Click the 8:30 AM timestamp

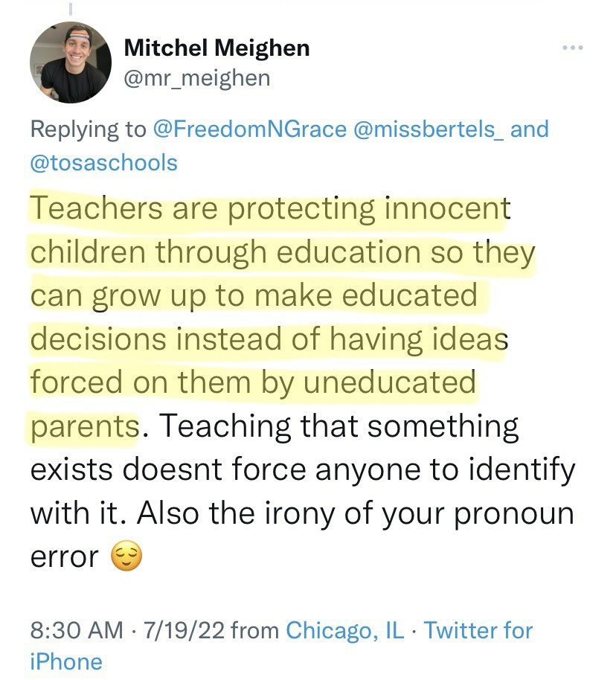click(x=76, y=631)
